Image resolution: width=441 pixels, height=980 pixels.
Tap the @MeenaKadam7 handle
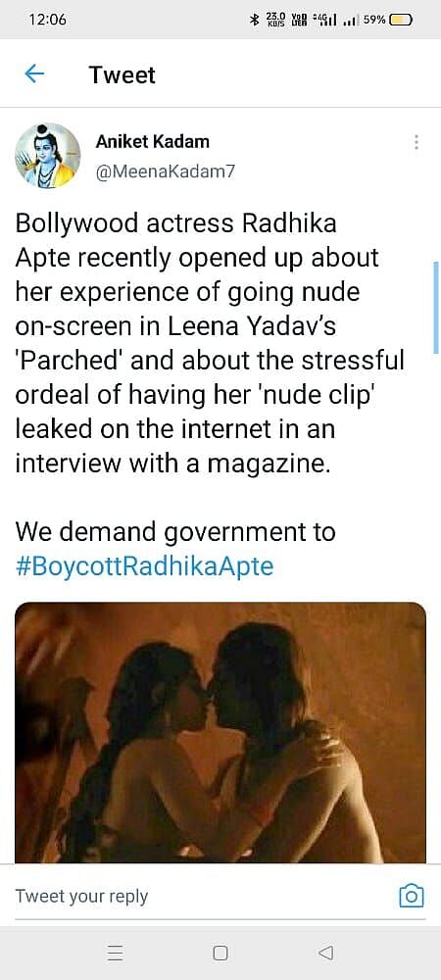pos(166,171)
